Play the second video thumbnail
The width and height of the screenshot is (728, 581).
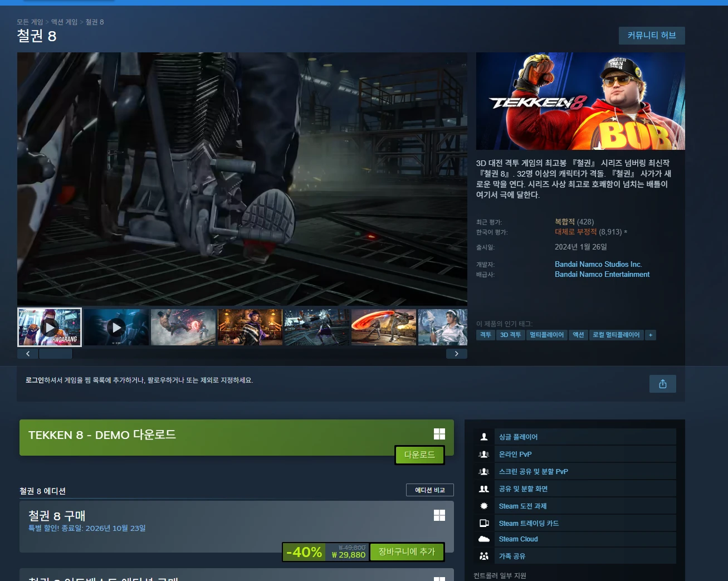click(116, 327)
